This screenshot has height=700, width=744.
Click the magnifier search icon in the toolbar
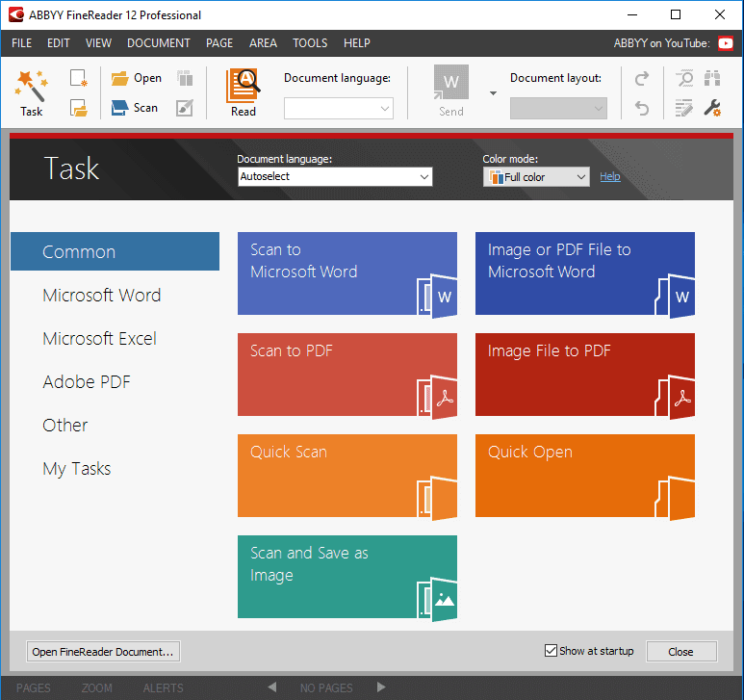click(684, 78)
